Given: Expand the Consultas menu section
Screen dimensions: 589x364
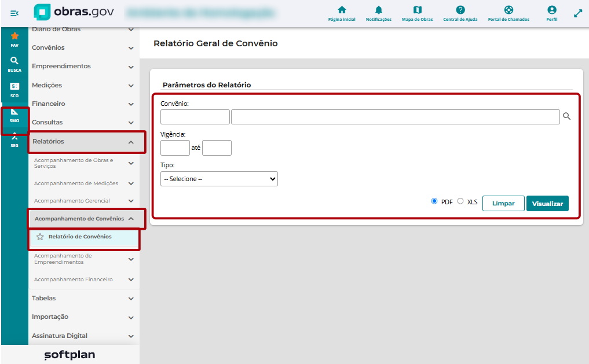Looking at the screenshot, I should [x=83, y=122].
